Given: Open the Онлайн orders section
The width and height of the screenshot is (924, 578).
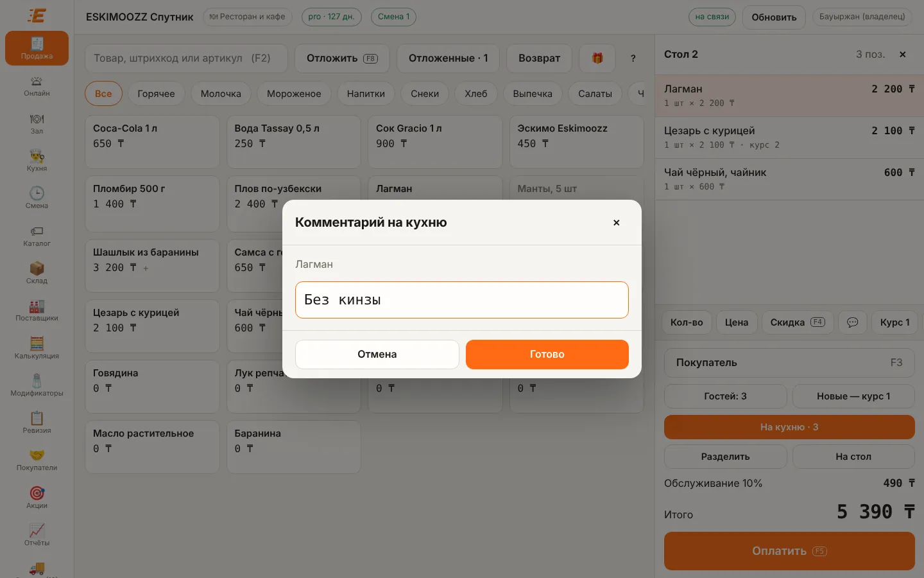Looking at the screenshot, I should 37,86.
